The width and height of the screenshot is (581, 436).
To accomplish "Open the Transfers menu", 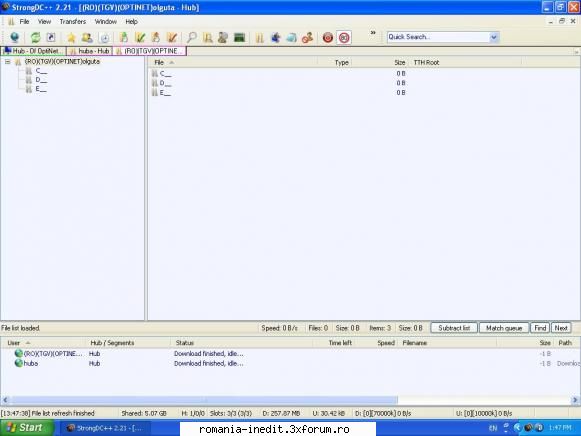I will click(x=73, y=21).
